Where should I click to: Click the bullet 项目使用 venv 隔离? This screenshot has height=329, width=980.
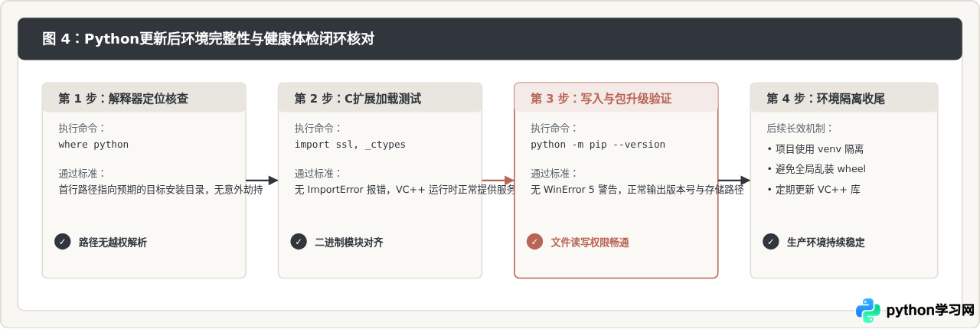click(815, 149)
